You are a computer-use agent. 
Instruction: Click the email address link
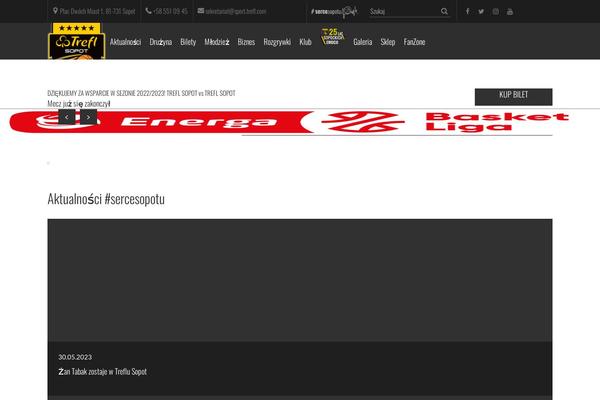(x=232, y=11)
